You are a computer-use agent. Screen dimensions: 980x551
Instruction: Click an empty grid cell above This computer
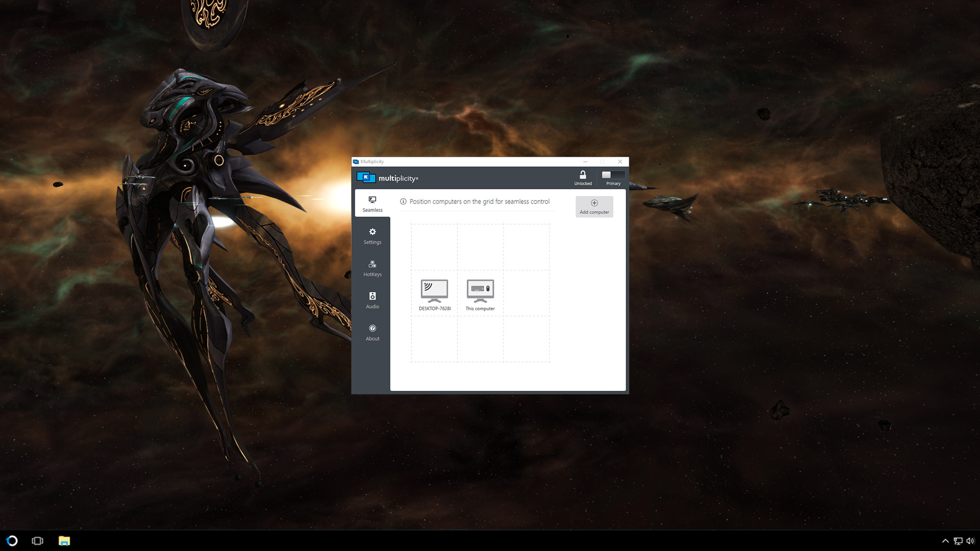(480, 247)
